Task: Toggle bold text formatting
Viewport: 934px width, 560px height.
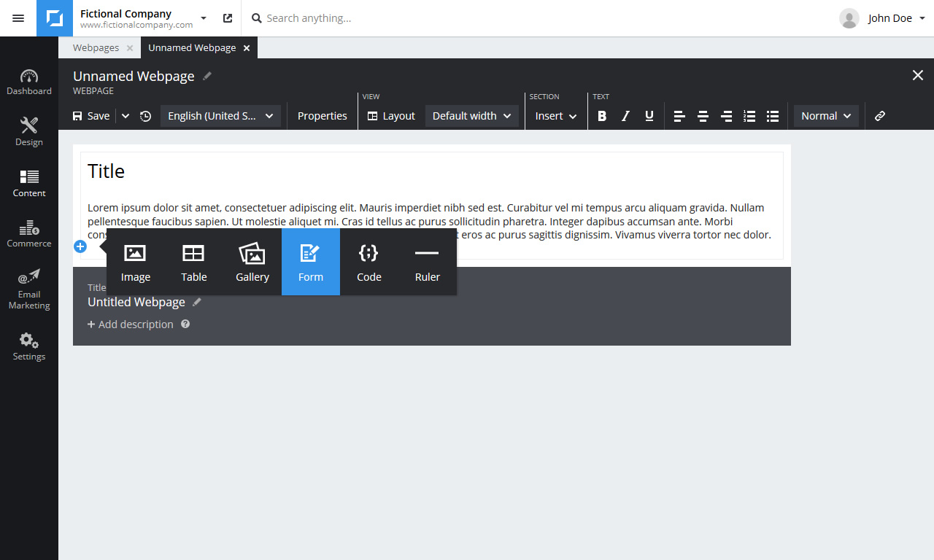Action: (602, 116)
